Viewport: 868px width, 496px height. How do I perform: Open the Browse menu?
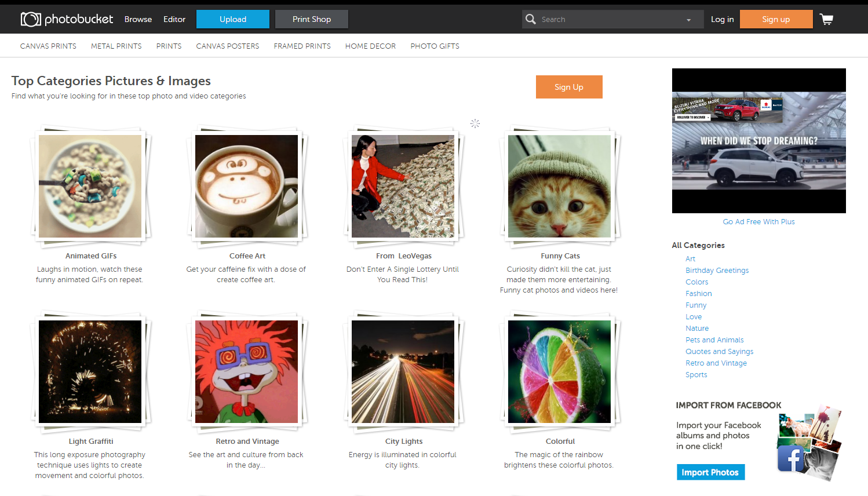tap(138, 19)
